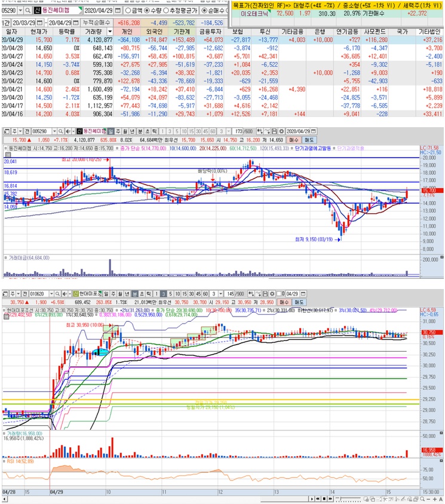Click the stop control in bottom chart bar
This screenshot has height=504, width=445.
pos(324,499)
